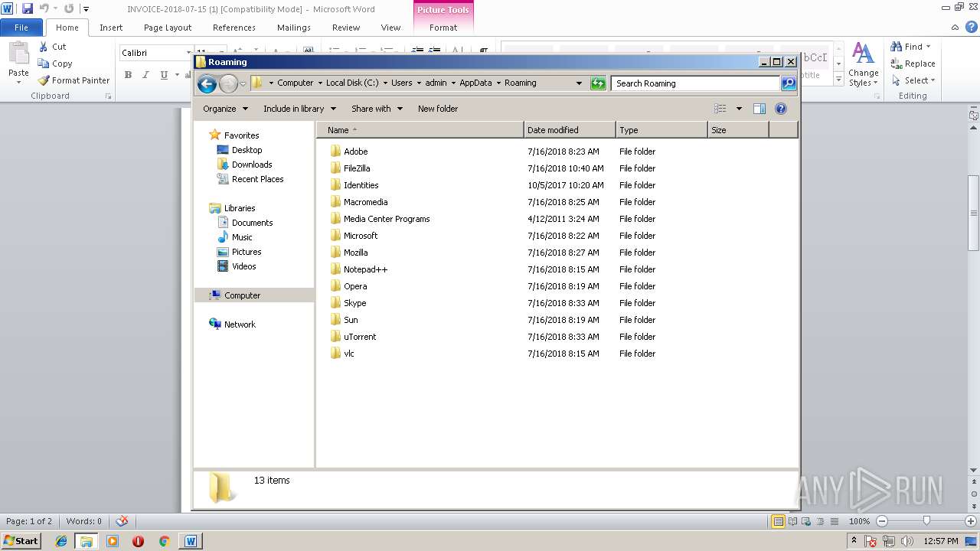This screenshot has width=980, height=551.
Task: Click the Word Save icon in Quick Access
Action: pos(28,8)
